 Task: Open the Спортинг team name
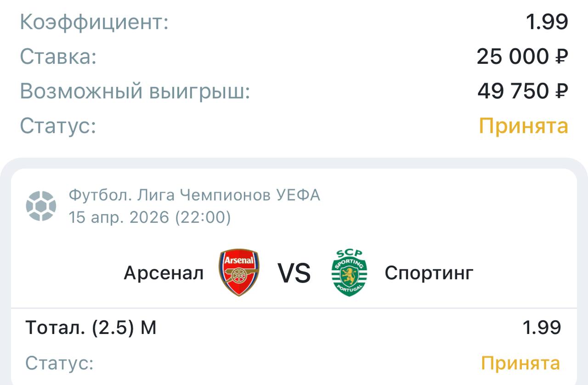429,273
